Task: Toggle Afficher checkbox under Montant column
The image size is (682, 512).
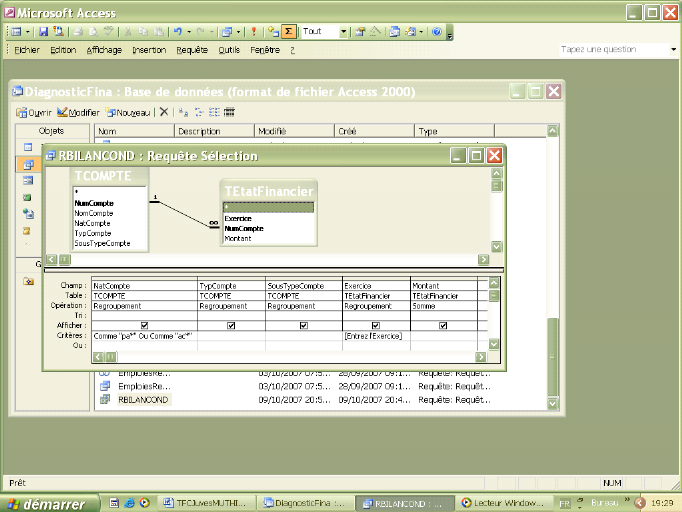Action: tap(444, 326)
